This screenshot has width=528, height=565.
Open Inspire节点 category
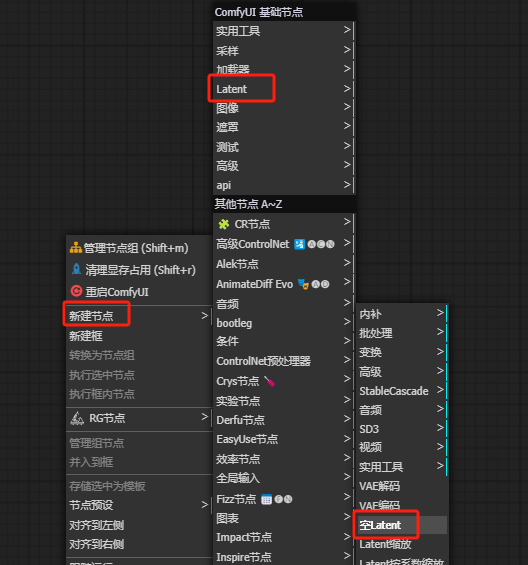click(x=284, y=557)
